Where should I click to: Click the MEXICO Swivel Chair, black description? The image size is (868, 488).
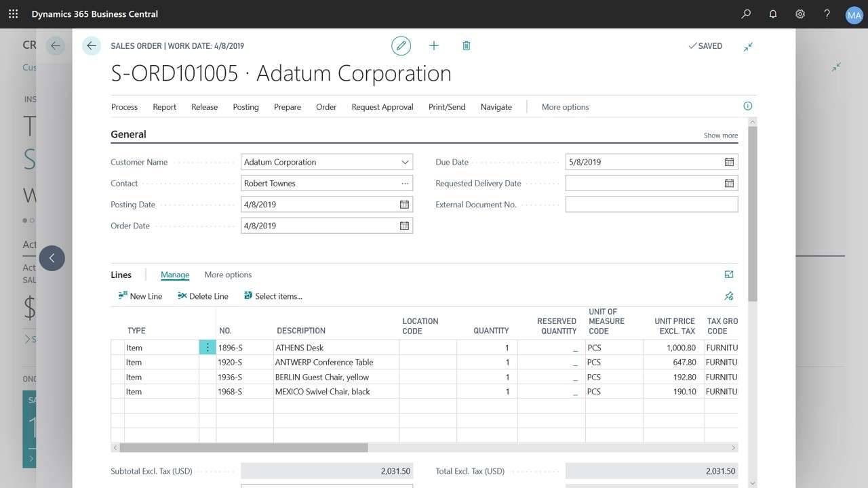click(323, 392)
